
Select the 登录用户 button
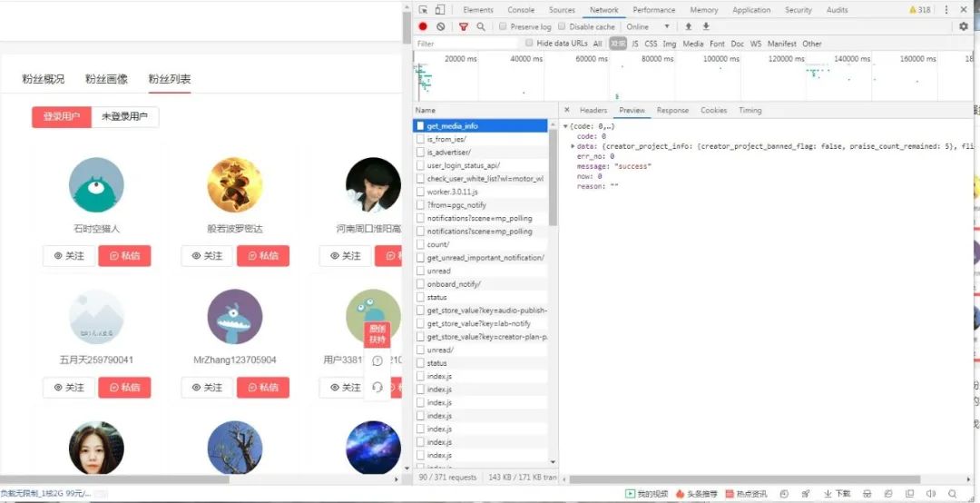click(x=62, y=117)
